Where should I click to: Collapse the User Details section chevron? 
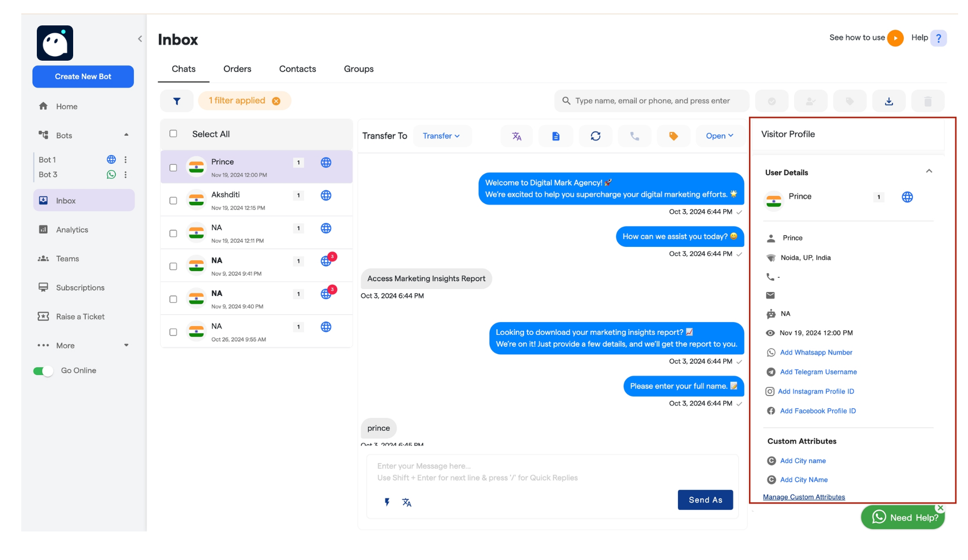pos(929,171)
